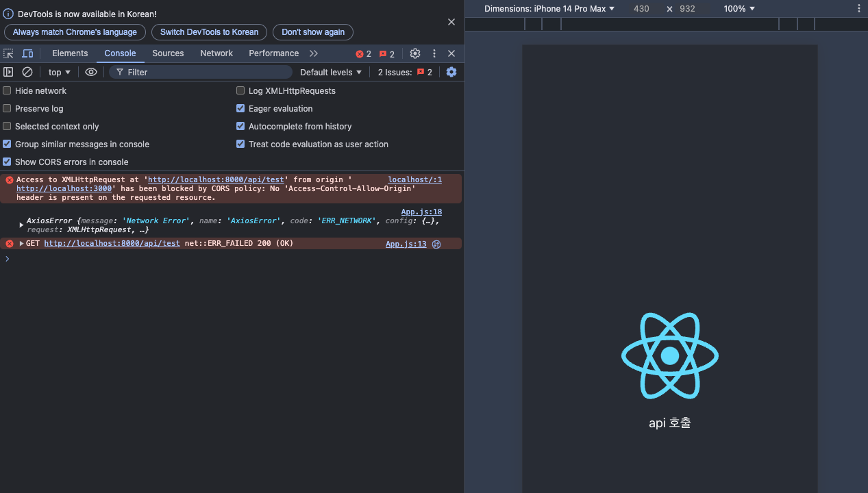This screenshot has width=868, height=493.
Task: Click the React logo in the page preview
Action: click(x=669, y=355)
